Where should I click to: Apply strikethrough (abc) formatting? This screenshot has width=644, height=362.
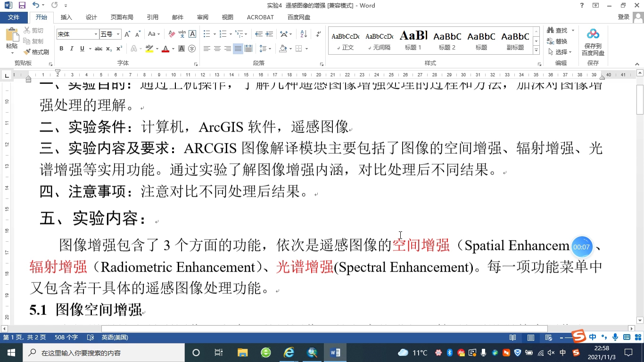(x=99, y=49)
